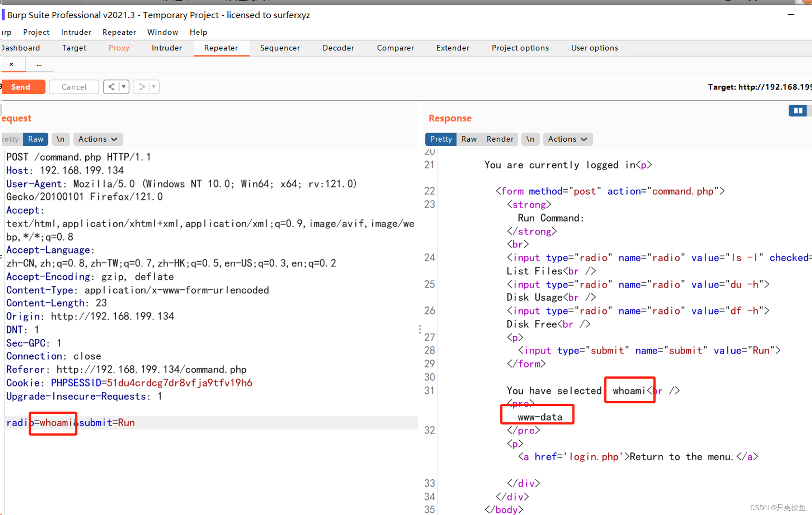Open the User options tab
This screenshot has height=515, width=812.
click(x=594, y=48)
